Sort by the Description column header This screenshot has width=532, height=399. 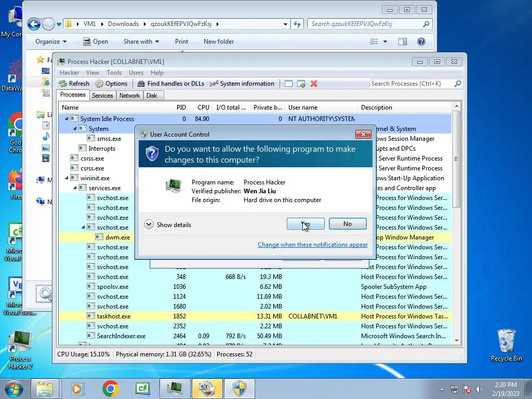(x=404, y=107)
